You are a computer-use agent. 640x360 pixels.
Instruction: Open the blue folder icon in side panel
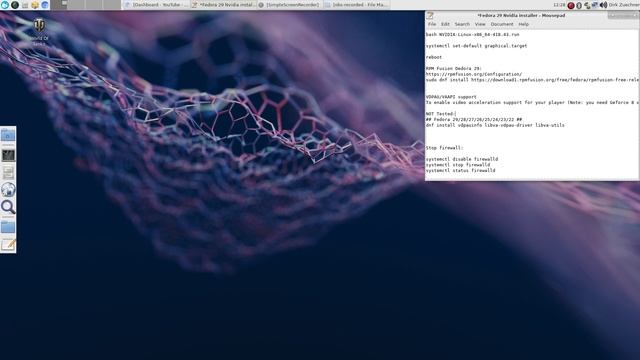pyautogui.click(x=8, y=227)
